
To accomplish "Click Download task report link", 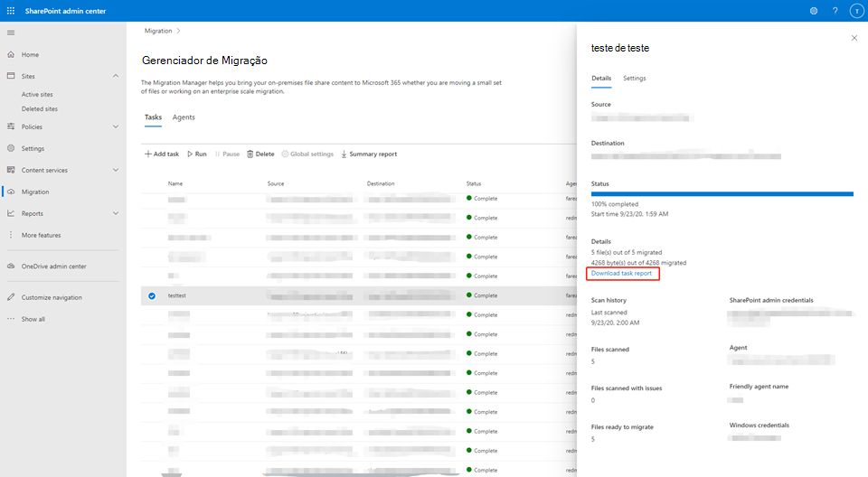I will [x=621, y=273].
